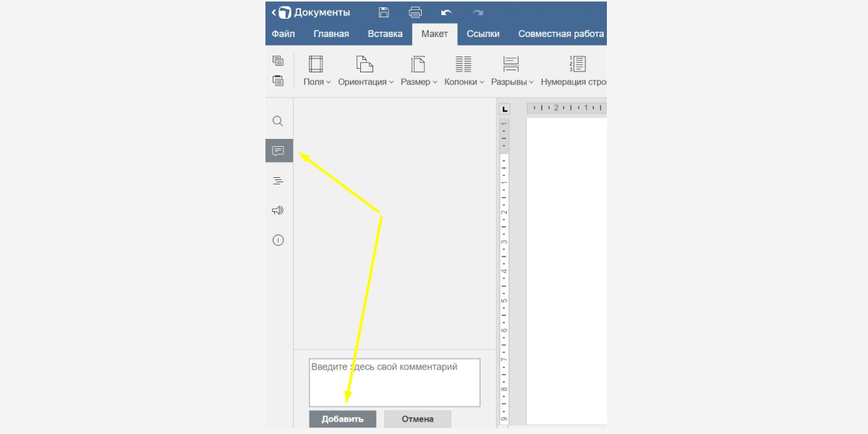Click the Paste icon in toolbar
Screen dimensions: 868x434
278,80
